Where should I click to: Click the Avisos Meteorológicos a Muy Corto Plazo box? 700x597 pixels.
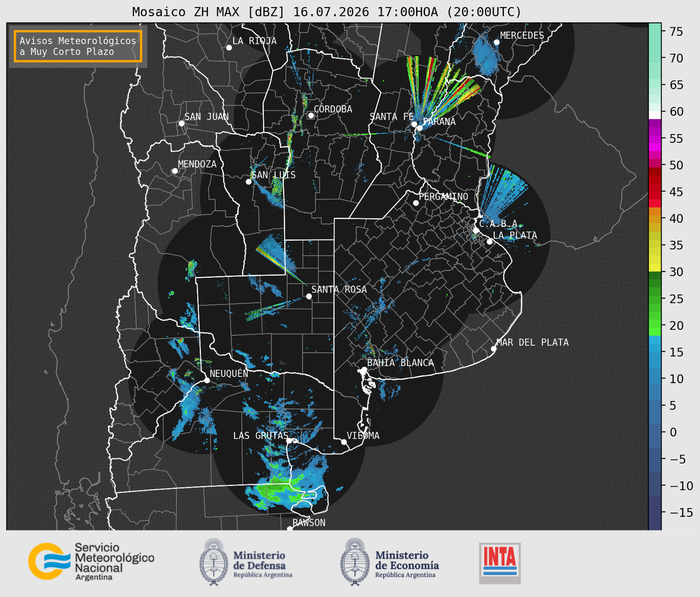[x=78, y=46]
